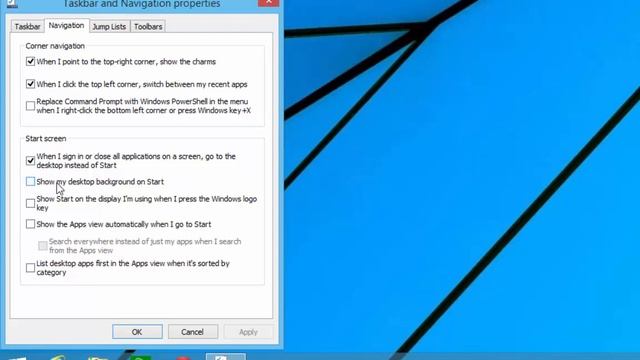Enable List desktop apps first in Apps view
The image size is (640, 360).
(x=31, y=268)
